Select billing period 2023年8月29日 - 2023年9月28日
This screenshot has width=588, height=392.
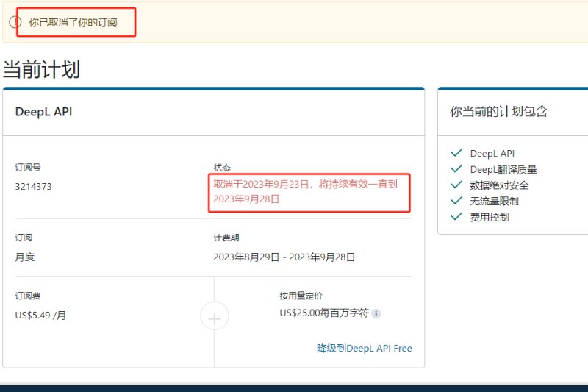coord(284,257)
